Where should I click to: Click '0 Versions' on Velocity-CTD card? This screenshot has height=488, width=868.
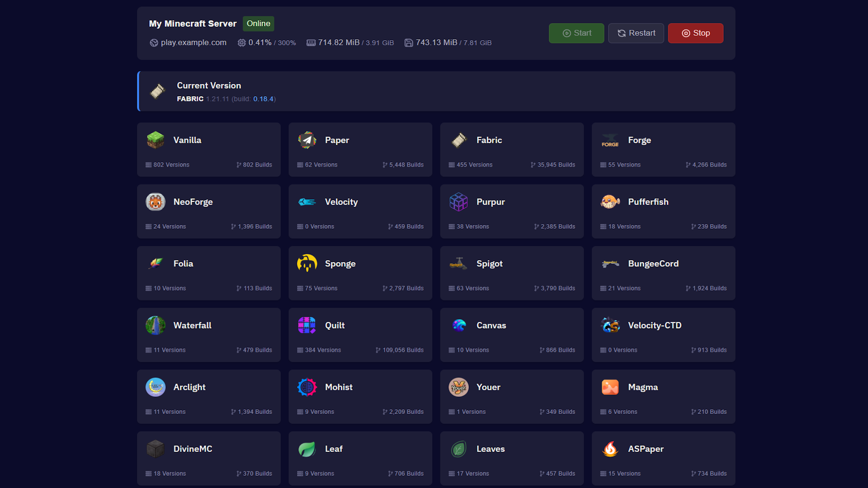coord(618,350)
